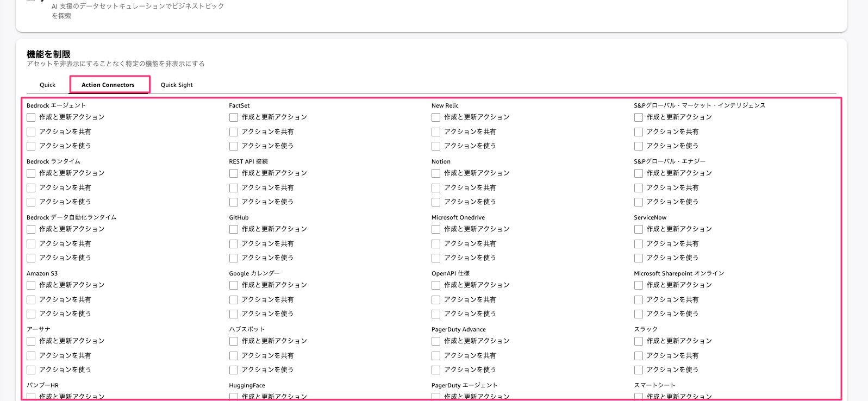Check アクションを使う for Microsoft Sharepoint オンライン
The image size is (868, 401).
[x=639, y=314]
